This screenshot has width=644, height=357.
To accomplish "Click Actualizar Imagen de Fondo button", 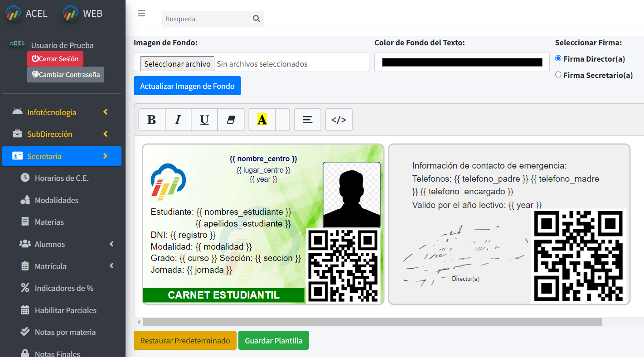I will click(x=187, y=86).
